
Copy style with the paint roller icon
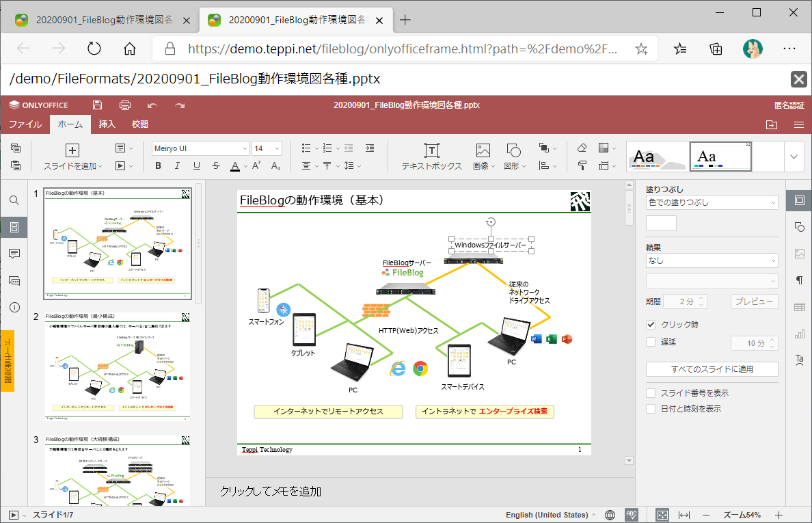pos(582,165)
